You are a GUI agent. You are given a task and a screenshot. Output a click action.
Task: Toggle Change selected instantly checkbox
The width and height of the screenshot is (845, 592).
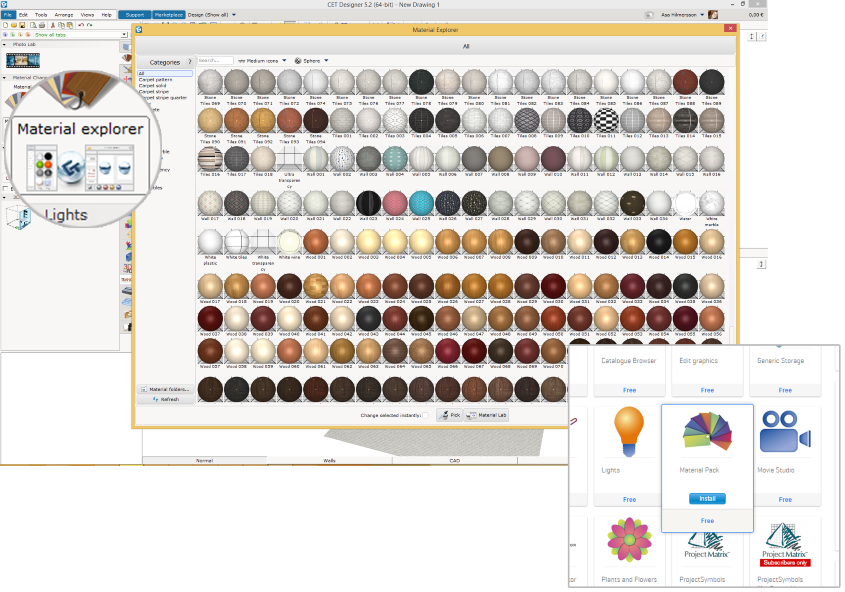click(x=425, y=415)
